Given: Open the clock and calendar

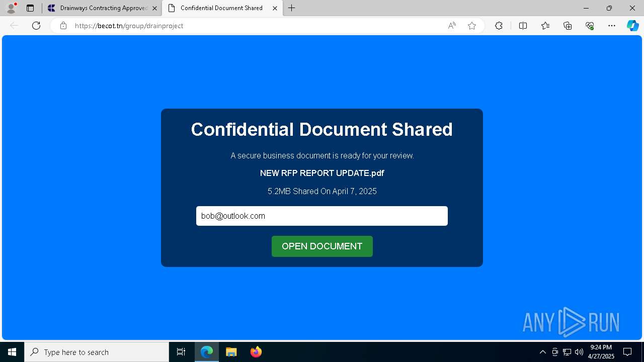Looking at the screenshot, I should click(x=601, y=352).
